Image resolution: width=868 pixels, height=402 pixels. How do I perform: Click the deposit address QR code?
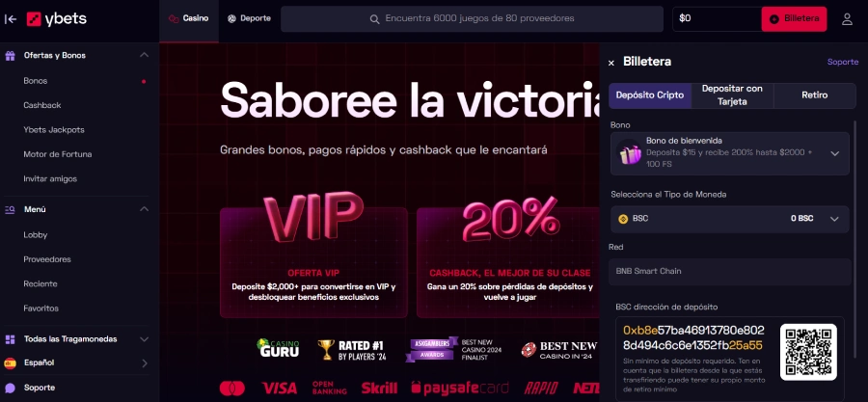[x=808, y=352]
